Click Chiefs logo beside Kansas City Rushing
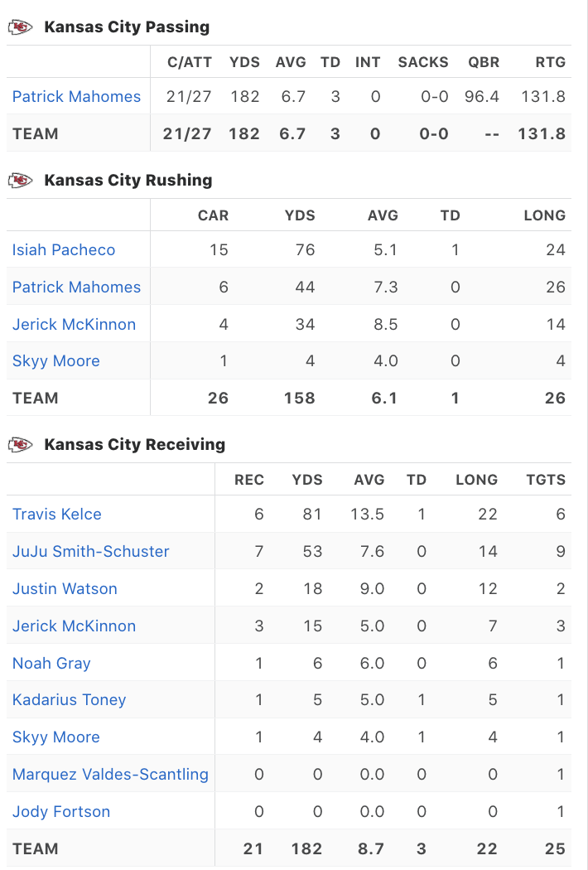The image size is (588, 870). point(20,181)
